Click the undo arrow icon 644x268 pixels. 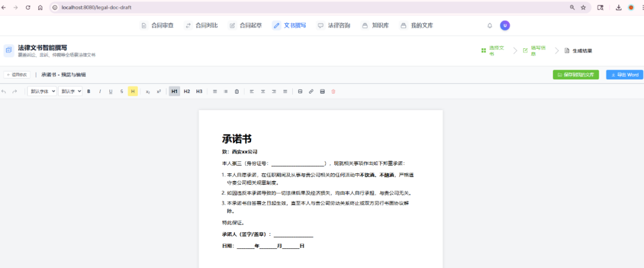coord(4,91)
